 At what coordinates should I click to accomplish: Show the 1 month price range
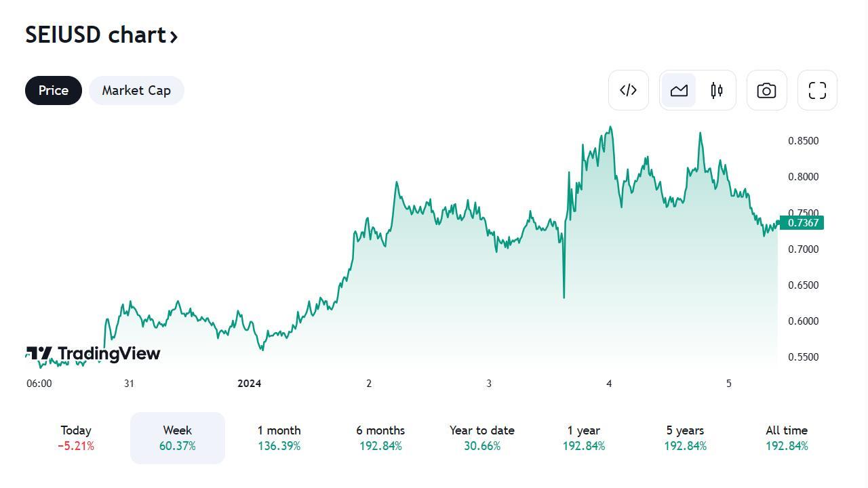tap(279, 438)
